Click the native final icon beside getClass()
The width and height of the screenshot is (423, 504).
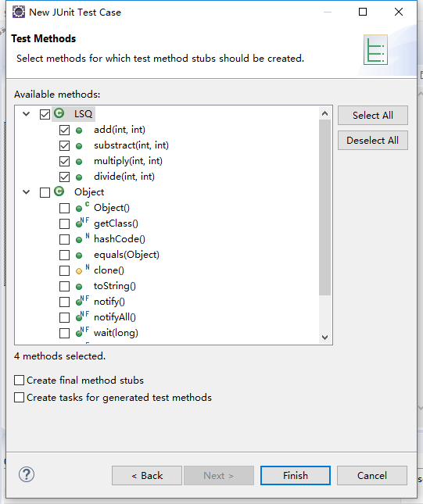[x=82, y=223]
